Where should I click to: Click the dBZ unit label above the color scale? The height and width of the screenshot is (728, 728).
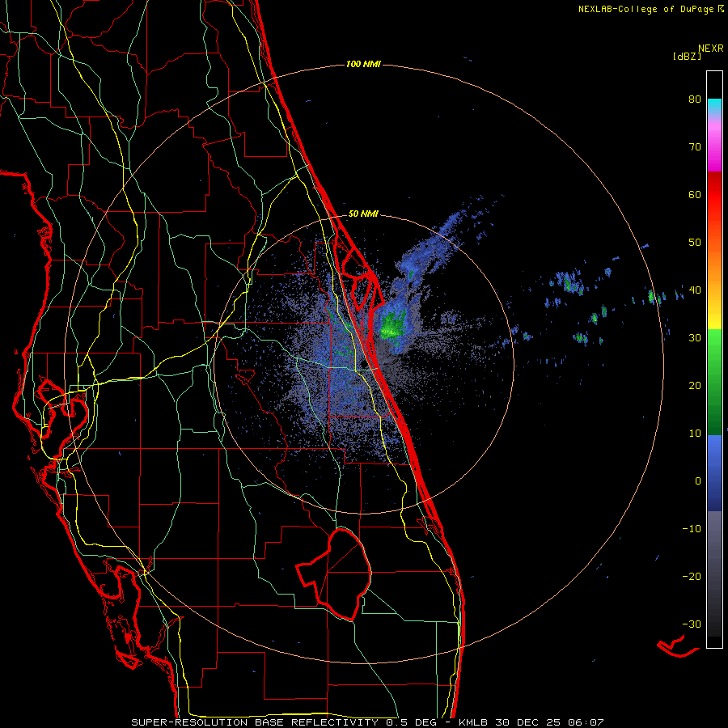687,57
